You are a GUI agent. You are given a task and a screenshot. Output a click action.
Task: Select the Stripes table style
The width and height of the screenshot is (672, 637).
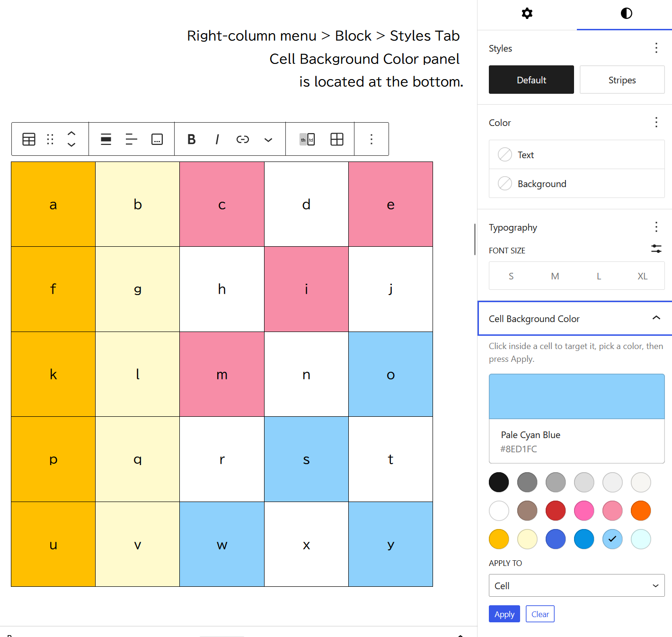click(x=622, y=80)
